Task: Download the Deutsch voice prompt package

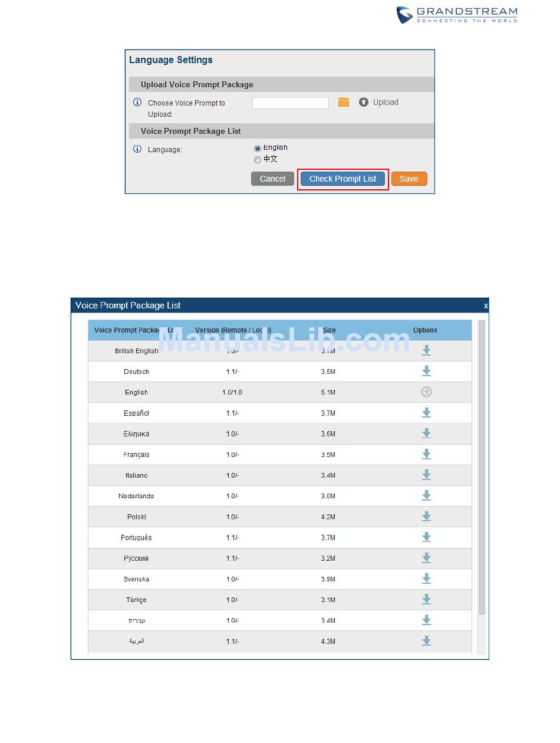Action: pyautogui.click(x=426, y=371)
